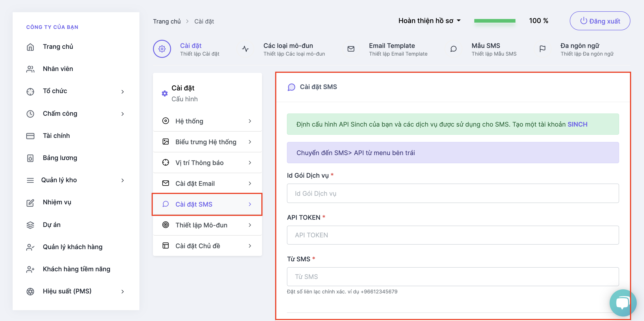The height and width of the screenshot is (321, 644).
Task: Click the Nhiệm vụ edit icon
Action: tap(30, 203)
